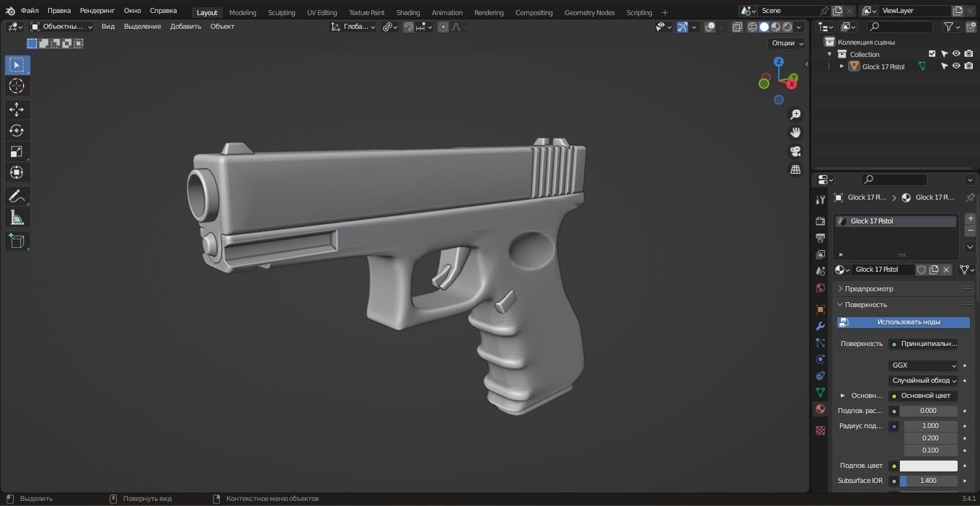Collapse the Collection tree item
This screenshot has height=506, width=980.
click(829, 54)
